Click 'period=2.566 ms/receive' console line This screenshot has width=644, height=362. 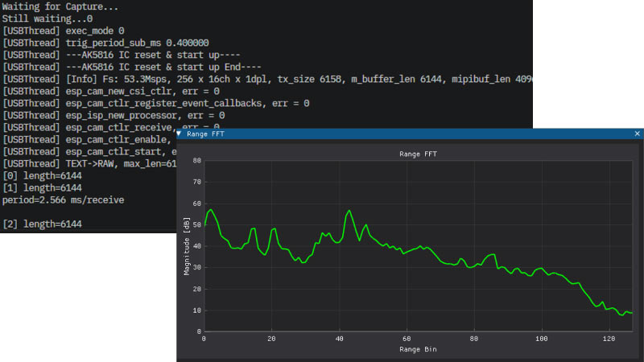[x=63, y=200]
